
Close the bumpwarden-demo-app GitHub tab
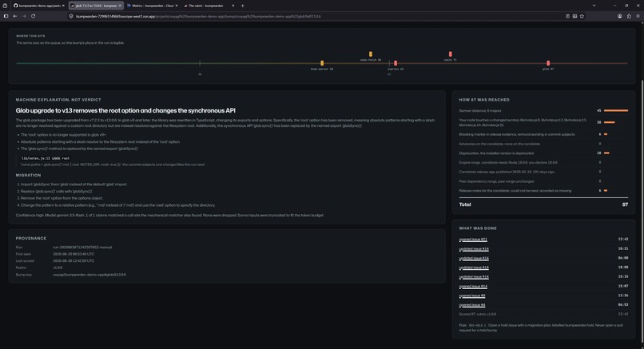[63, 6]
